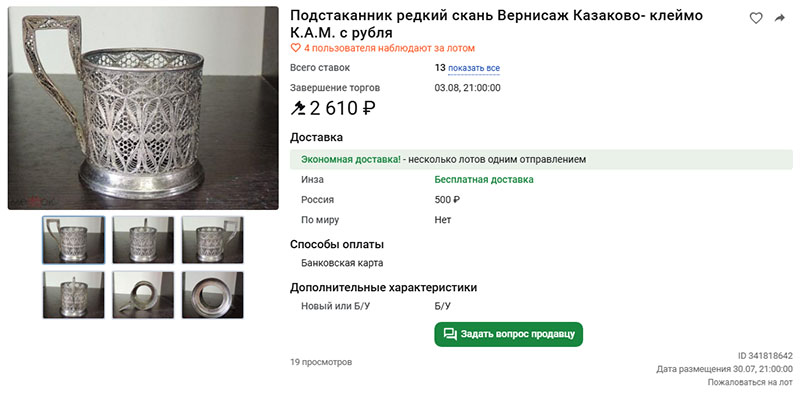Select the first thumbnail in bottom row
Viewport: 800px width, 397px height.
point(73,295)
